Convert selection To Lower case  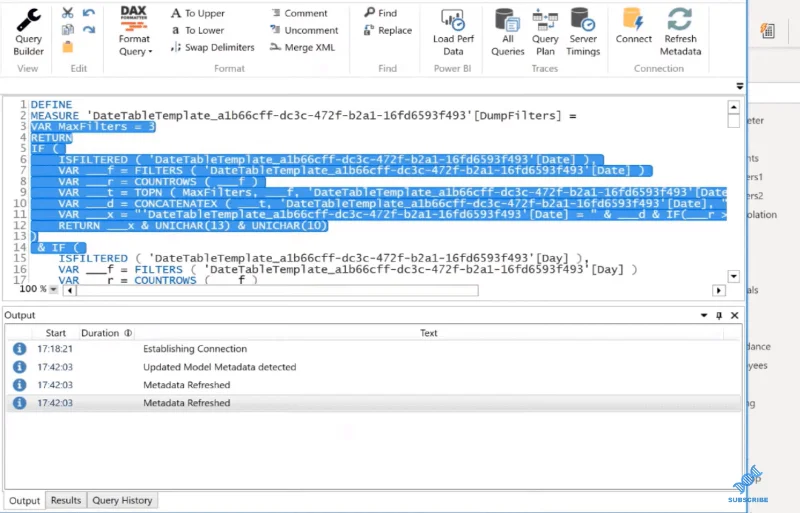pyautogui.click(x=198, y=30)
